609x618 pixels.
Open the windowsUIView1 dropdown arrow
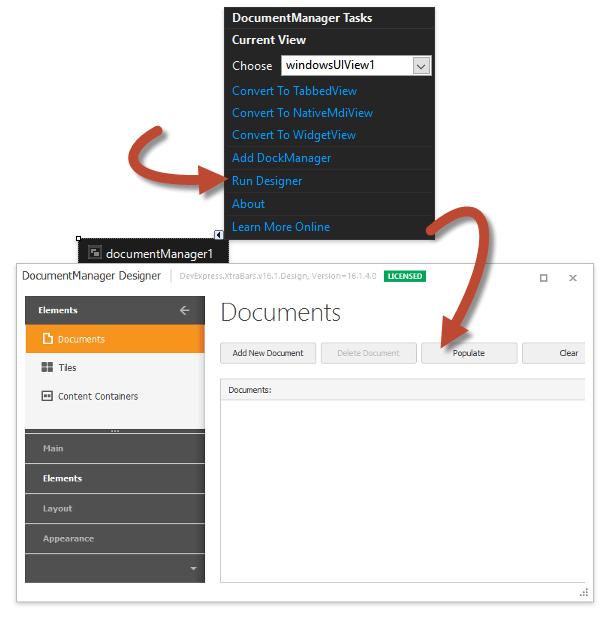point(421,66)
